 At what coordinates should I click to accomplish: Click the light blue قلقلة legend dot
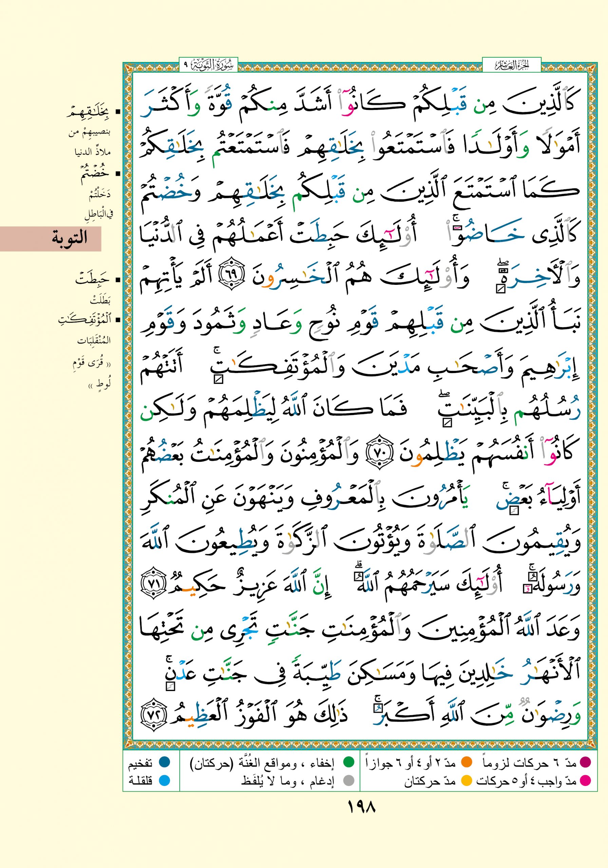point(164,780)
